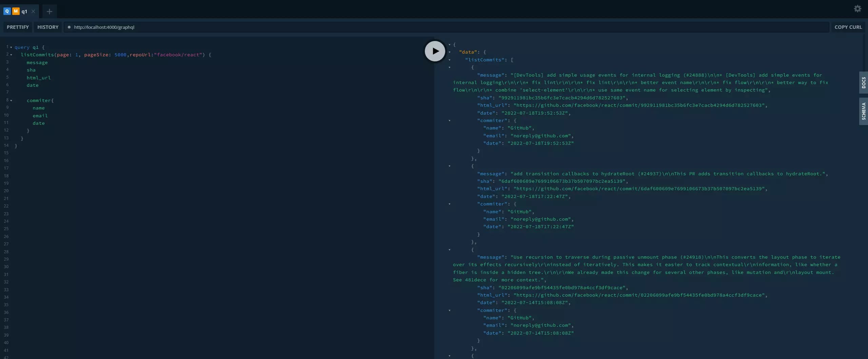Click the sha value starting with 992911981bc
The width and height of the screenshot is (868, 359).
(562, 98)
